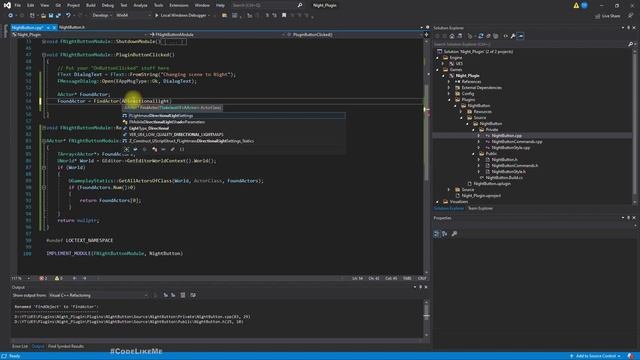
Task: Expand the UE5 project node
Action: click(x=444, y=64)
